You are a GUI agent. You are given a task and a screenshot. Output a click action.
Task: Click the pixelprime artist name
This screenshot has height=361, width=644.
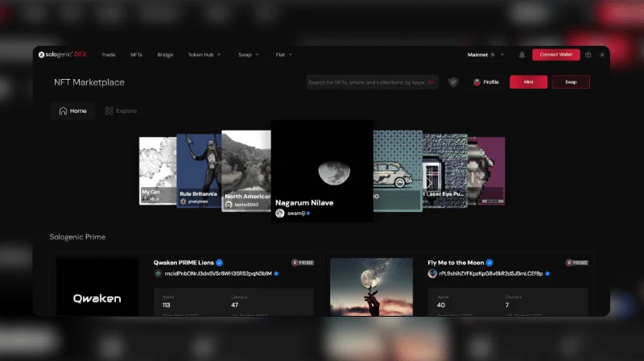pos(198,201)
